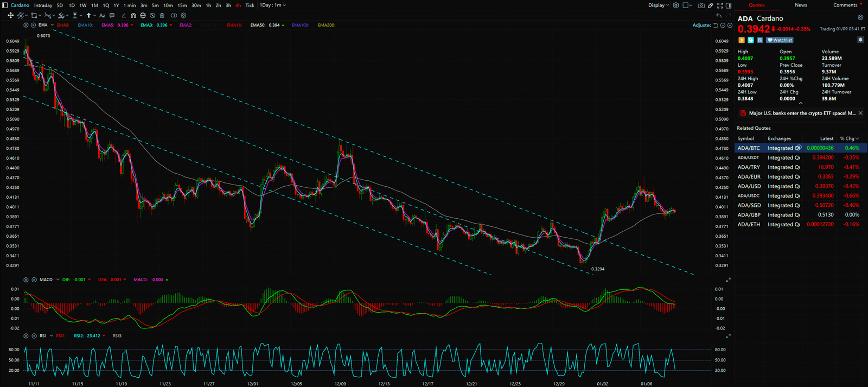Viewport: 868px width, 387px height.
Task: Open MACD indicator settings gear
Action: [26, 280]
